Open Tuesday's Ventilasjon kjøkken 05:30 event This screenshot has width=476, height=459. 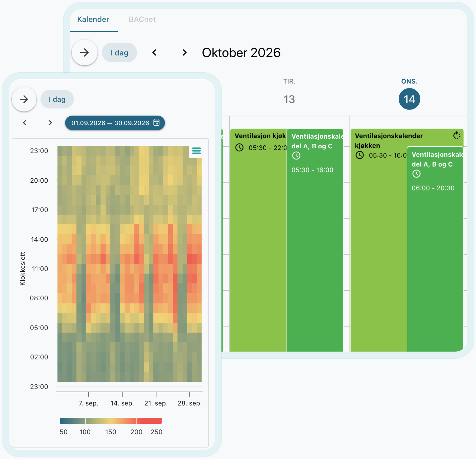click(258, 240)
